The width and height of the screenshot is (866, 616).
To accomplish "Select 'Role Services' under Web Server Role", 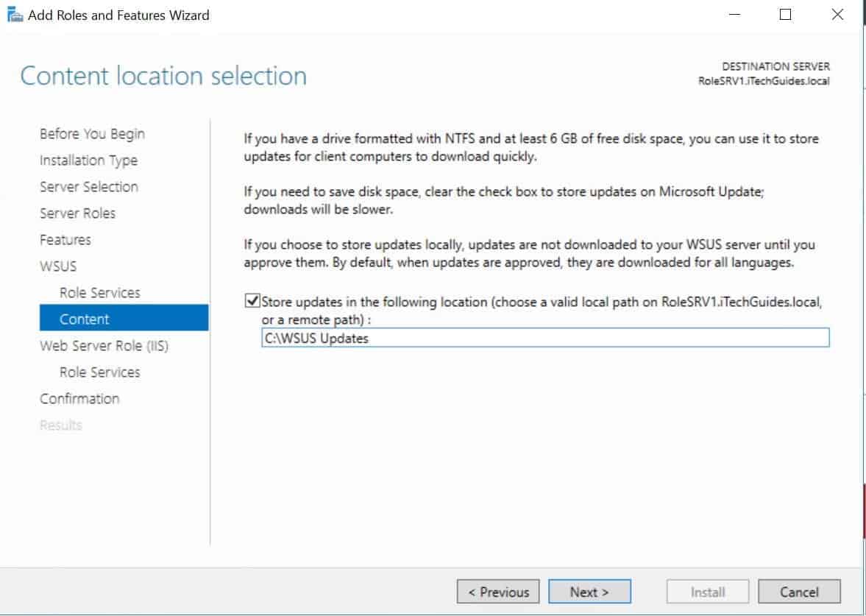I will click(x=99, y=372).
